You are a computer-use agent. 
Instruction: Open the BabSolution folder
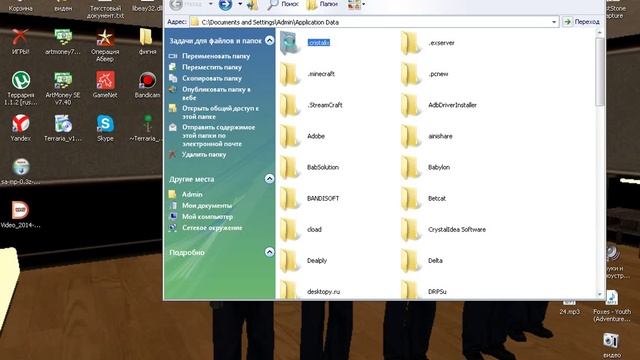click(309, 167)
